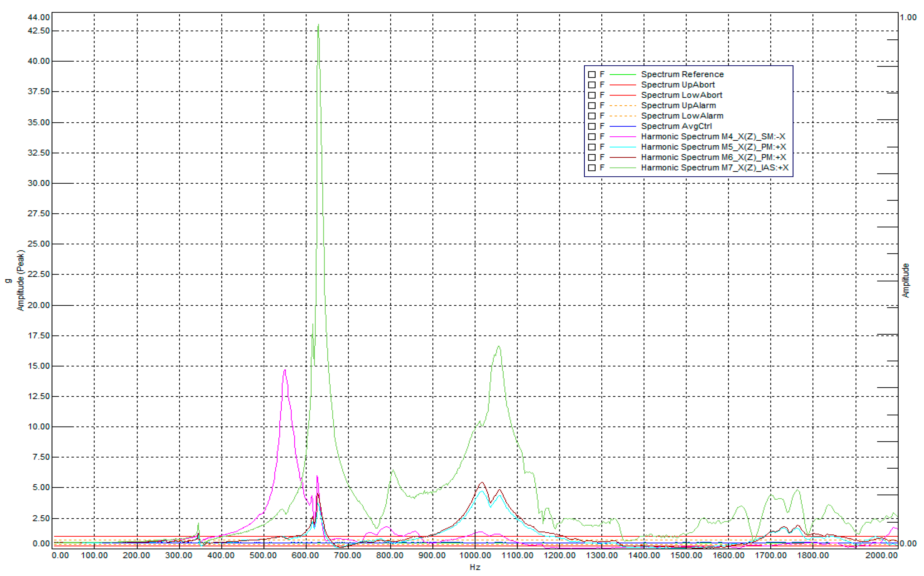Toggle the M6_X(Z)_PM harmonic spectrum checkbox

coord(592,157)
